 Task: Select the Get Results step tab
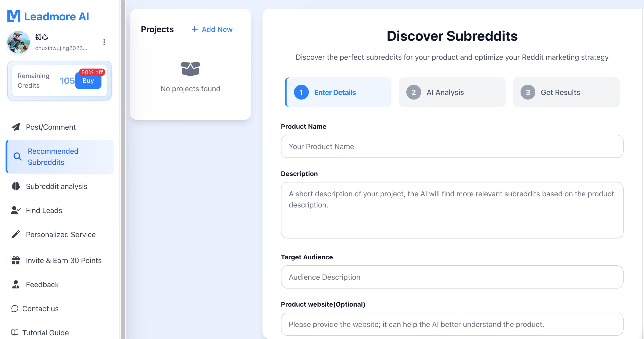566,92
